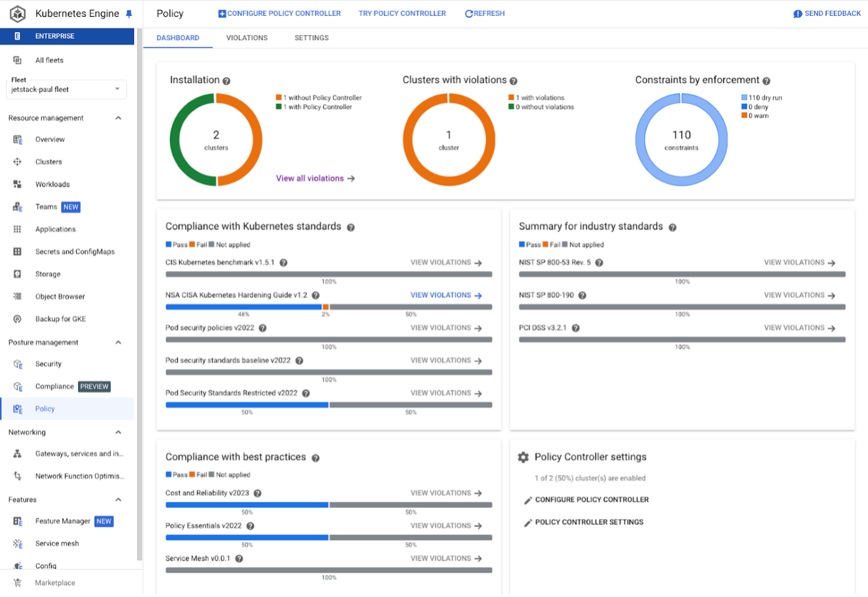Click the "110 dry run" legend swatch
The height and width of the screenshot is (597, 868).
[x=744, y=98]
